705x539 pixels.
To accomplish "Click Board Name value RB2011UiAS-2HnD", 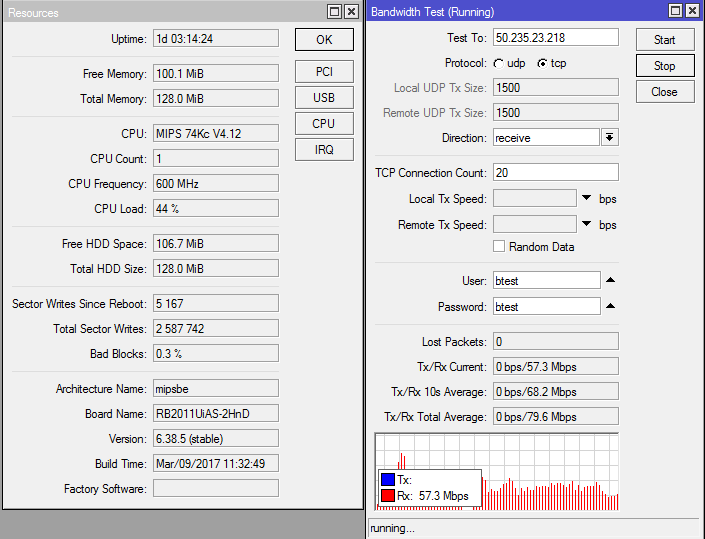I will (x=216, y=414).
